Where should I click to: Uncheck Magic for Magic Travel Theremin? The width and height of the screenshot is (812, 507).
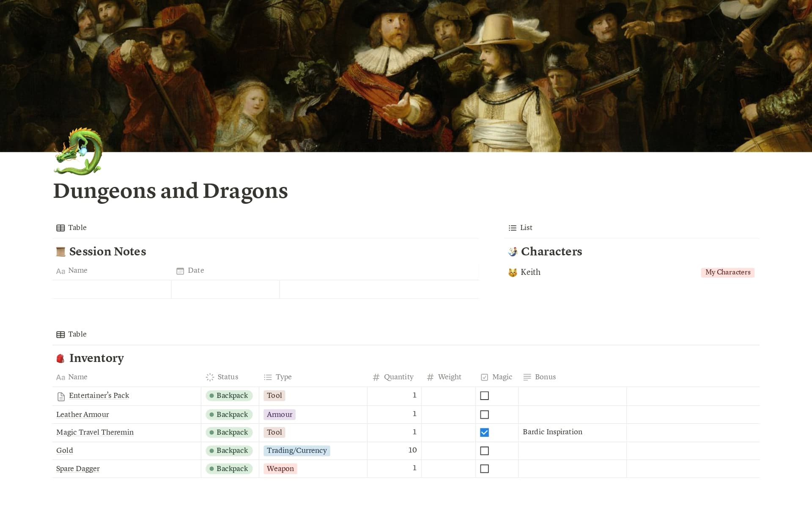point(485,433)
